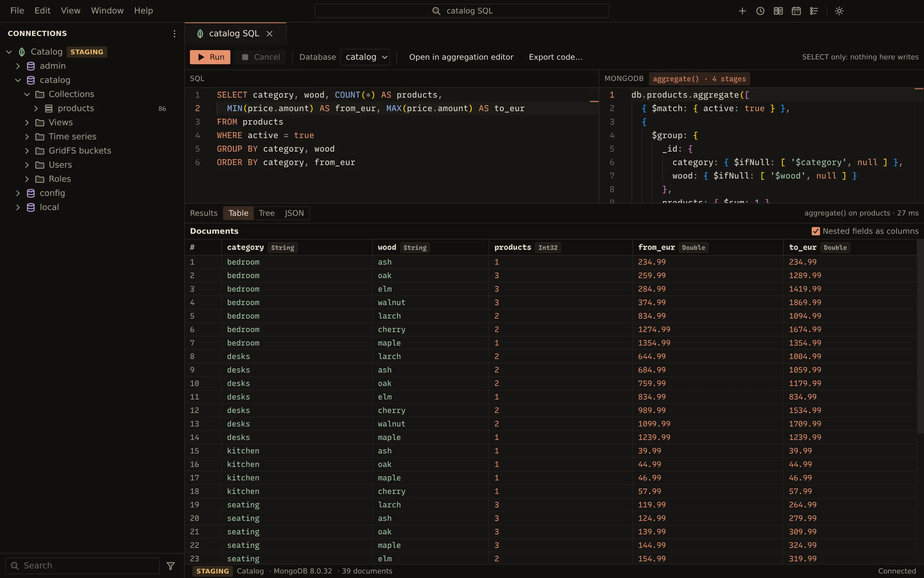Screen dimensions: 924x578
Task: Click the Views folder icon
Action: click(x=40, y=123)
